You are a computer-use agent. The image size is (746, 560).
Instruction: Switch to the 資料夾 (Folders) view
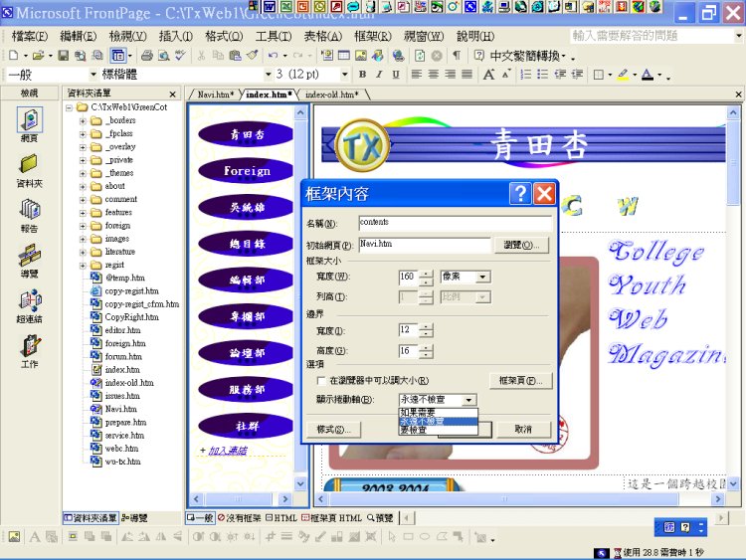pyautogui.click(x=29, y=165)
